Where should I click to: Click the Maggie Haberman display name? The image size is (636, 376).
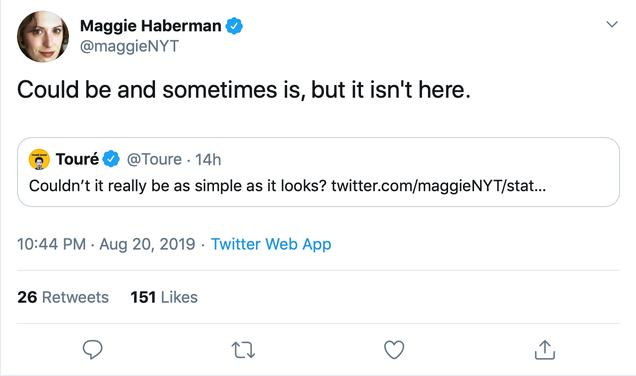coord(150,26)
